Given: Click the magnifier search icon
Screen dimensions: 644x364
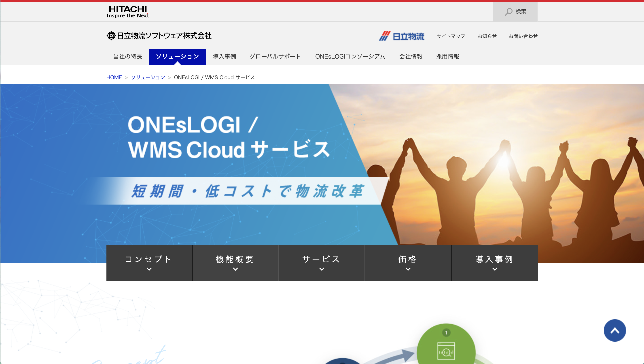Looking at the screenshot, I should tap(508, 11).
